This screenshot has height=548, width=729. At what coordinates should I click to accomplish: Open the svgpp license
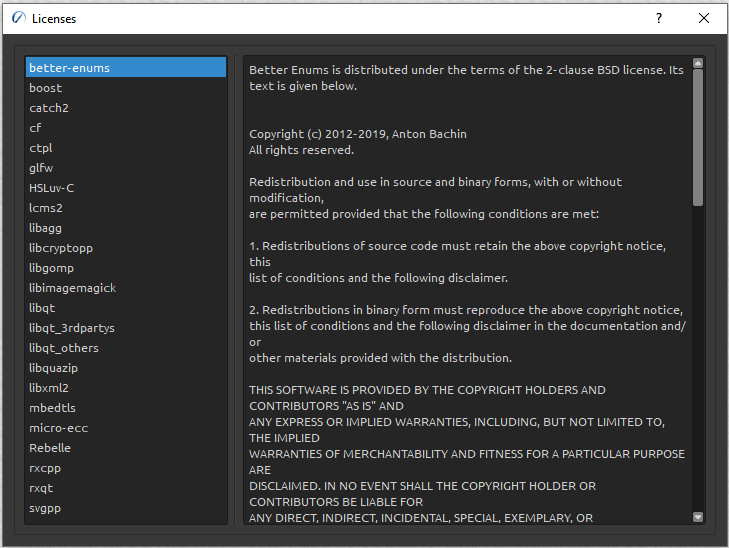[46, 508]
